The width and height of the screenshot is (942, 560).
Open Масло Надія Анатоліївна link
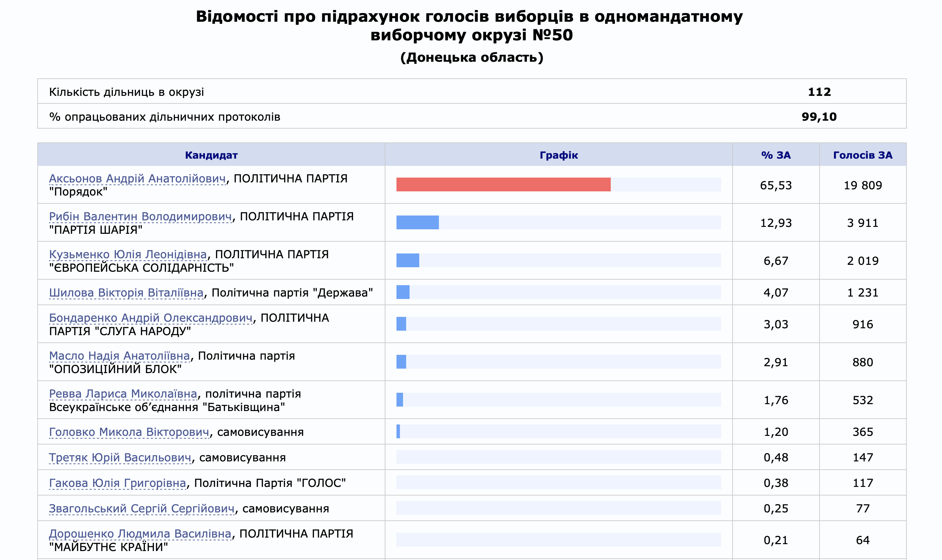tap(119, 356)
